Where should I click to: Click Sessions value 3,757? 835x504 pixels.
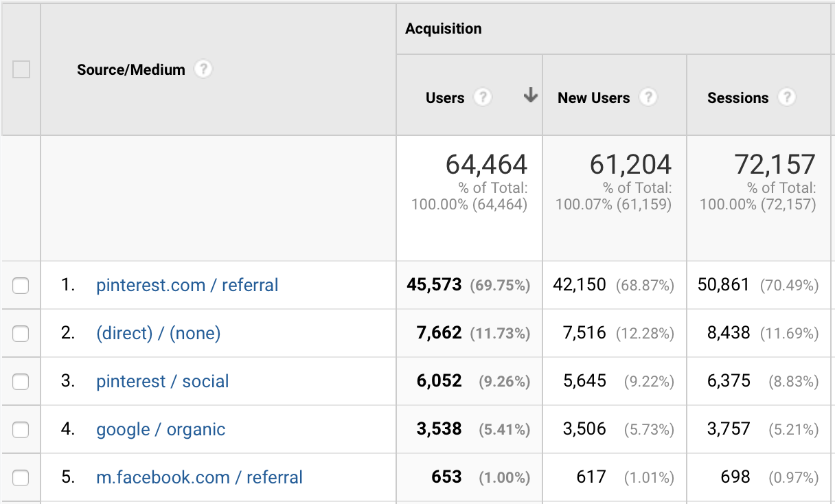(x=728, y=429)
